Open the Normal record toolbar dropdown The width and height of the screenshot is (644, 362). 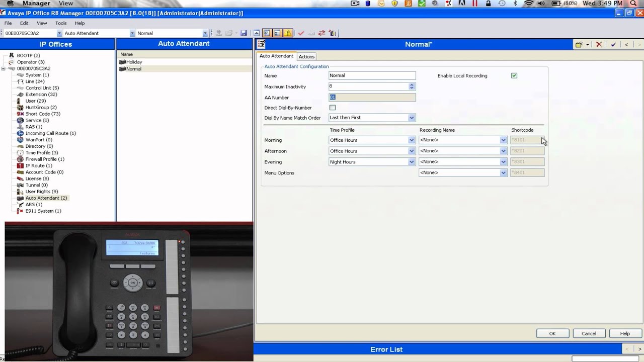point(205,33)
